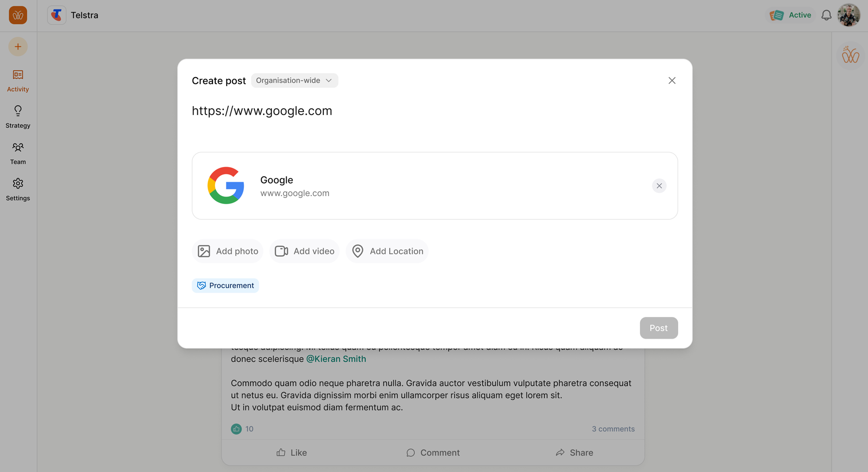Click the notifications bell icon

826,15
